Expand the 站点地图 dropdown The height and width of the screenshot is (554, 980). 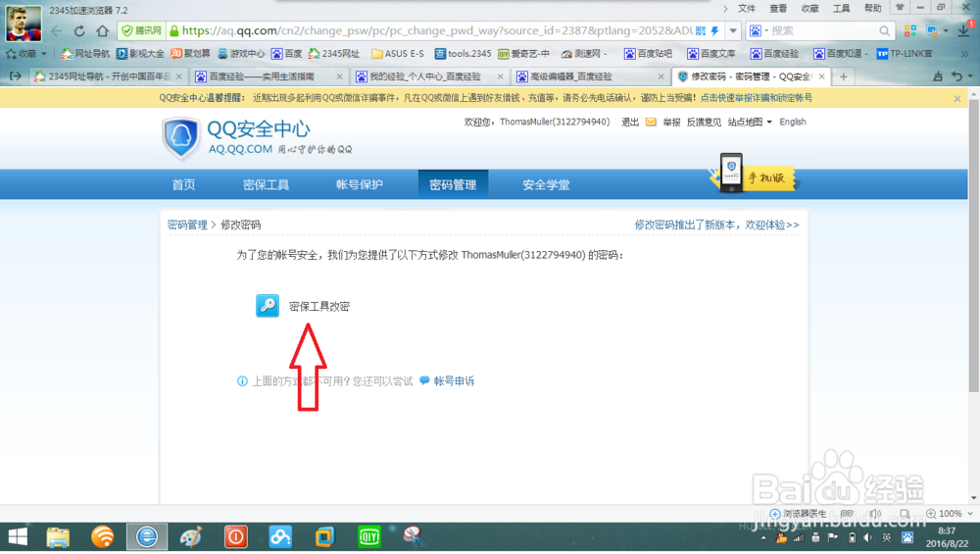pos(750,122)
